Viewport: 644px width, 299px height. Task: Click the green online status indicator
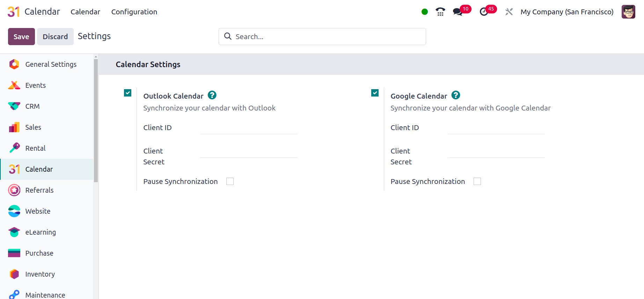tap(425, 12)
